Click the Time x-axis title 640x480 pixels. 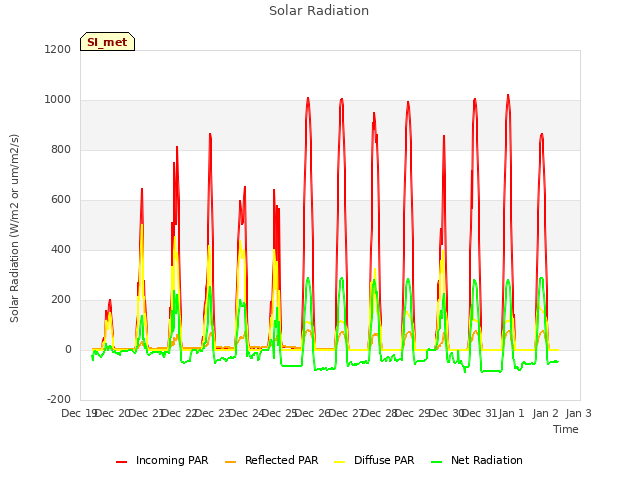tap(566, 429)
